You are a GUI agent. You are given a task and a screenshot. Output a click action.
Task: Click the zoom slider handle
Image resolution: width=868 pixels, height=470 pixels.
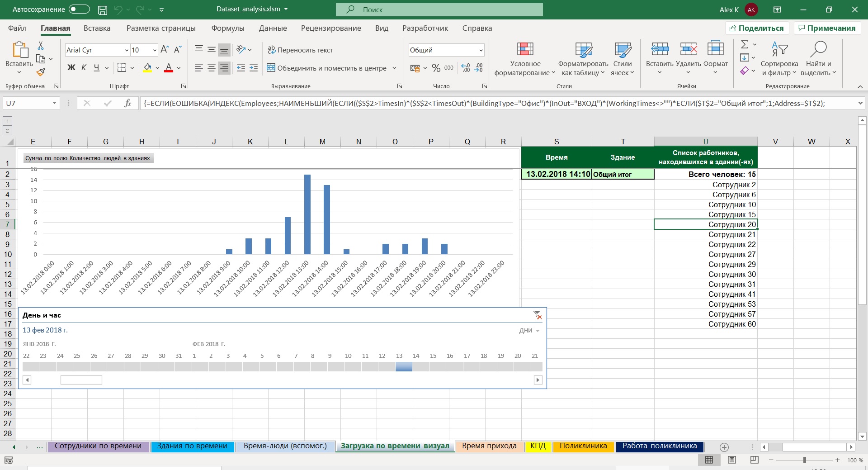(805, 460)
